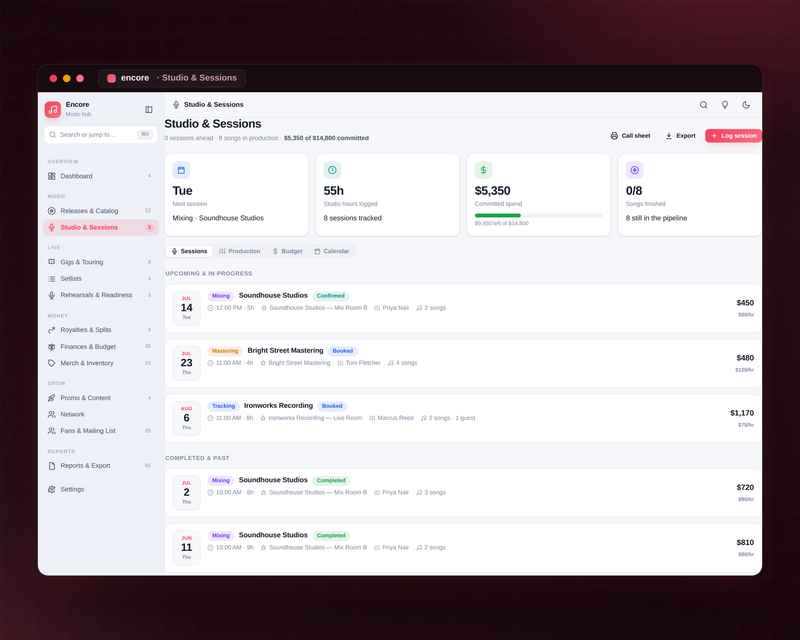Click the Reports & Export document icon
The height and width of the screenshot is (640, 800).
(52, 465)
